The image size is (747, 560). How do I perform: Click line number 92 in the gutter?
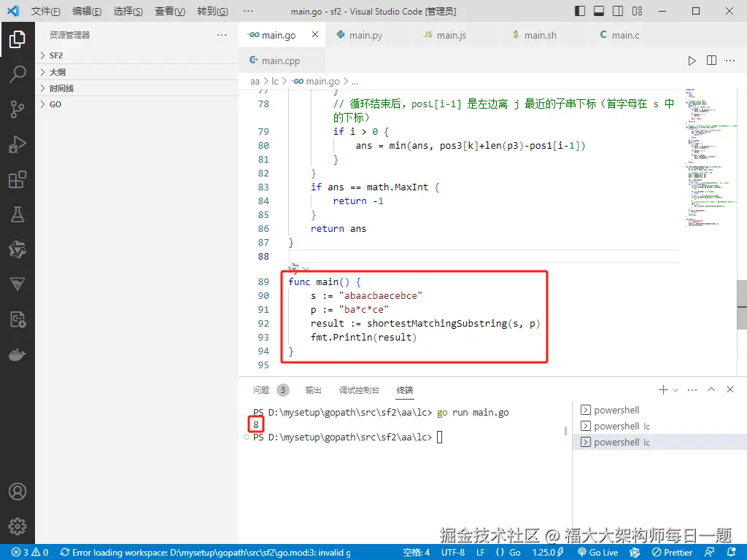pyautogui.click(x=263, y=323)
